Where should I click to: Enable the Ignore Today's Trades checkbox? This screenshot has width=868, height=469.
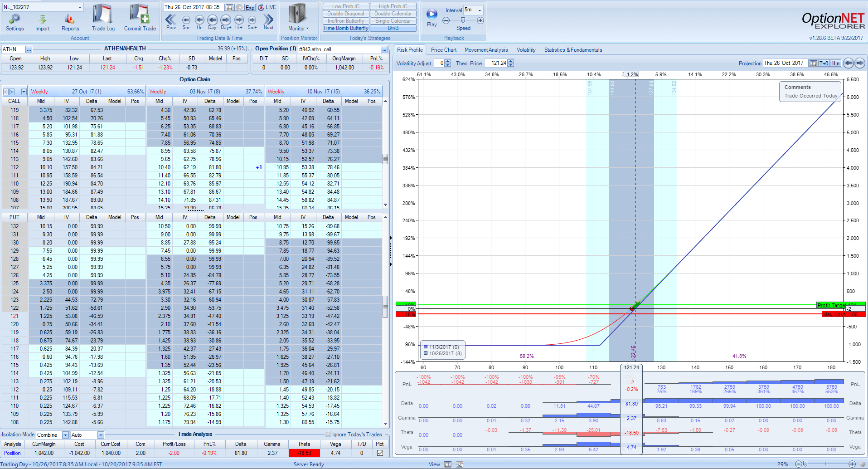click(x=328, y=434)
